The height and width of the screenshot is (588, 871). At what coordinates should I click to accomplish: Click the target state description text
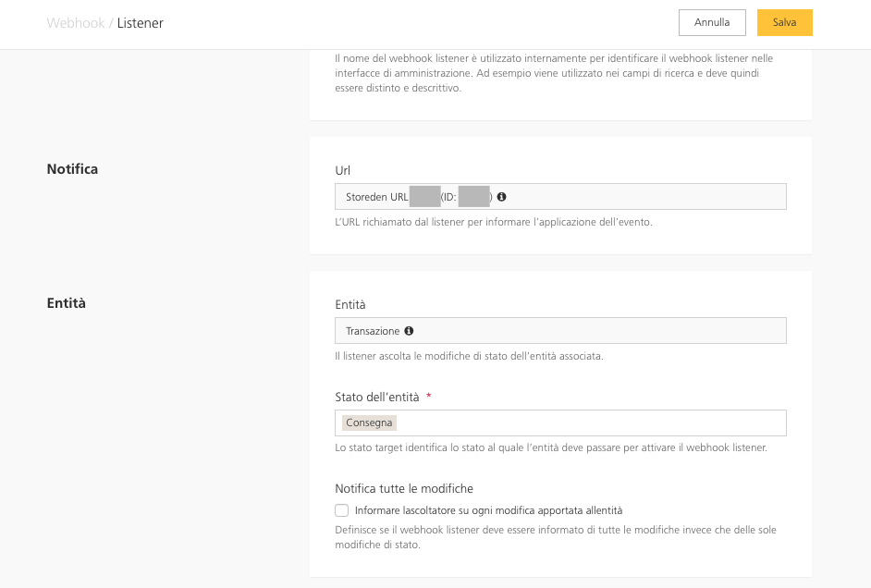coord(551,447)
